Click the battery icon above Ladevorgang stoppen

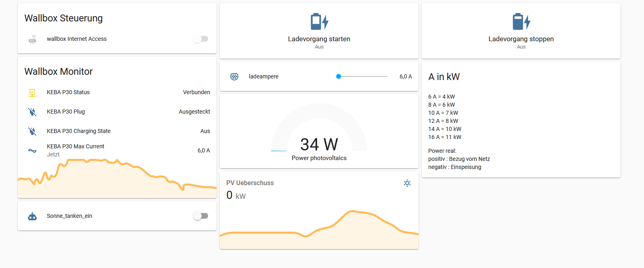pyautogui.click(x=521, y=21)
